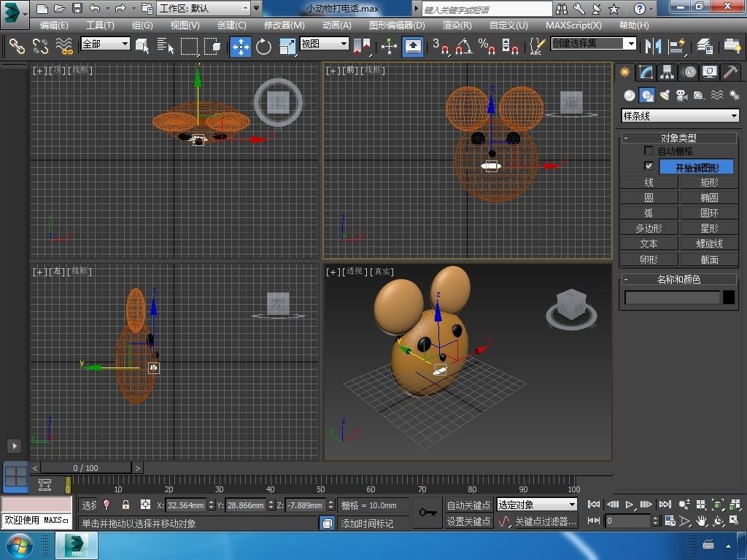
Task: Click the 螺旋线 shape button
Action: click(709, 244)
